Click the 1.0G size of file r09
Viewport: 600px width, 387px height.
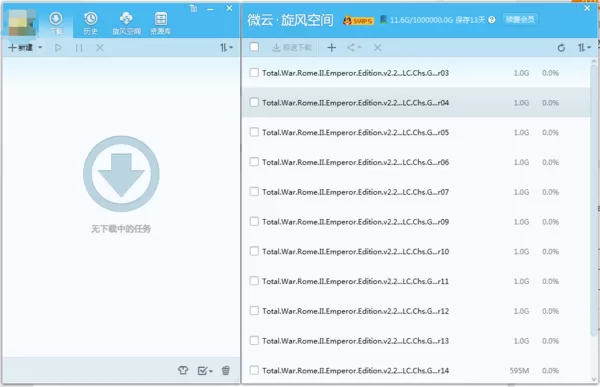pos(521,222)
